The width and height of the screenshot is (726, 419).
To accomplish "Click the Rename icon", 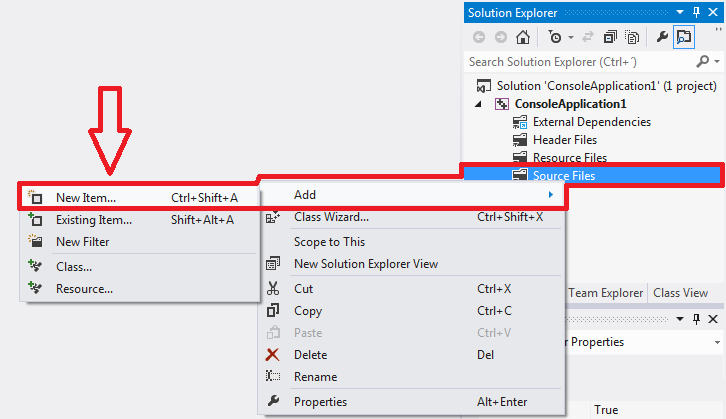I will [x=273, y=375].
